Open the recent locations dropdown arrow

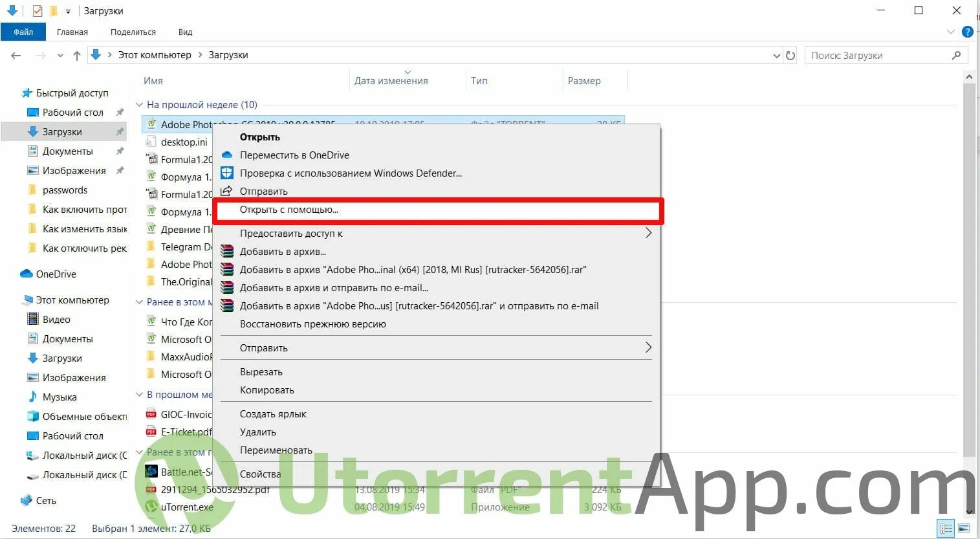tap(60, 56)
